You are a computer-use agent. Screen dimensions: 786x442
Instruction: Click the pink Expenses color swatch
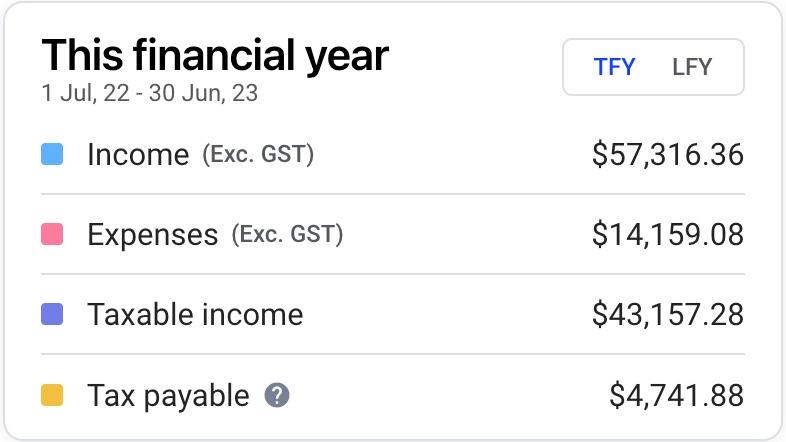tap(52, 234)
